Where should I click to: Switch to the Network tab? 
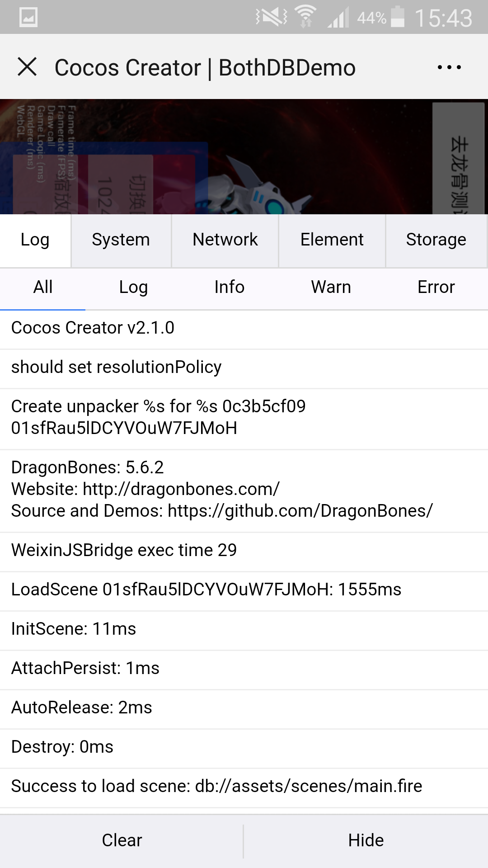coord(225,240)
